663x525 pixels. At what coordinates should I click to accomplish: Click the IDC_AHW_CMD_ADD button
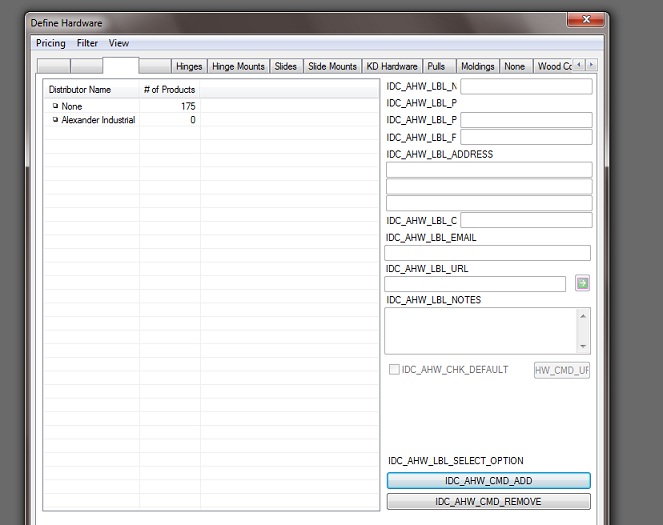(x=488, y=481)
